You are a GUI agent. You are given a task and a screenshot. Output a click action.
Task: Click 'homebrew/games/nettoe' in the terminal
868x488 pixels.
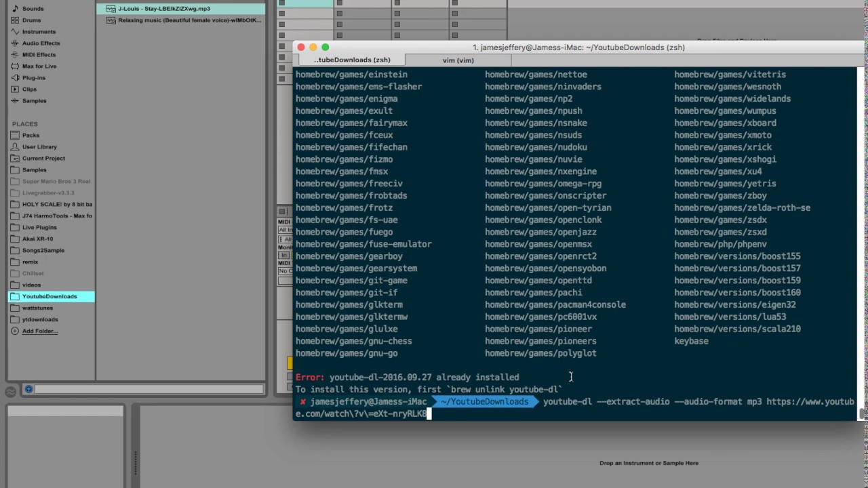[x=536, y=75]
